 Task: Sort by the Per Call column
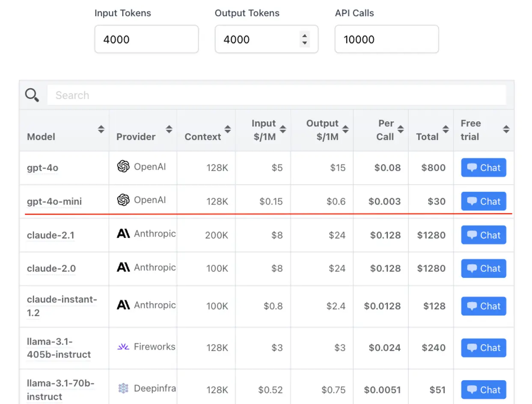pyautogui.click(x=401, y=129)
